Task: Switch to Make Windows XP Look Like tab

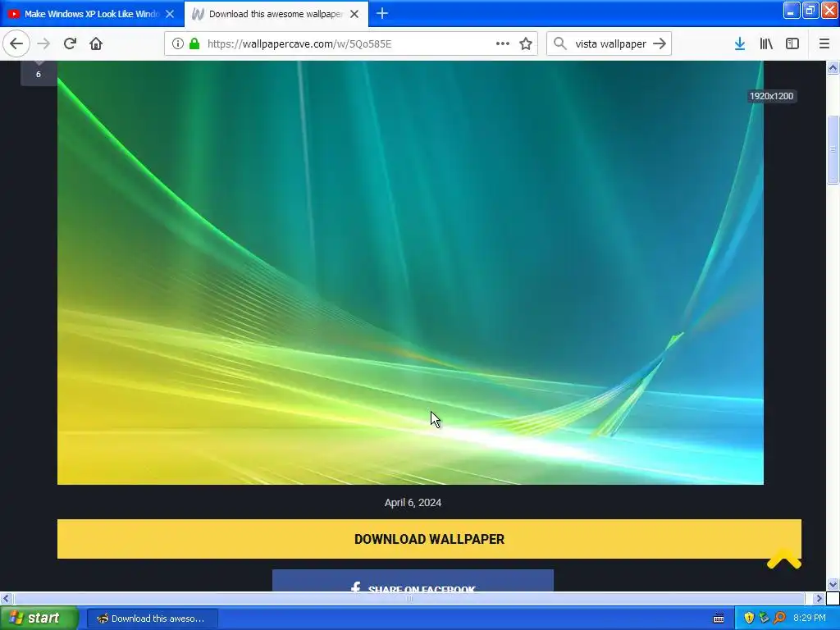Action: coord(92,14)
